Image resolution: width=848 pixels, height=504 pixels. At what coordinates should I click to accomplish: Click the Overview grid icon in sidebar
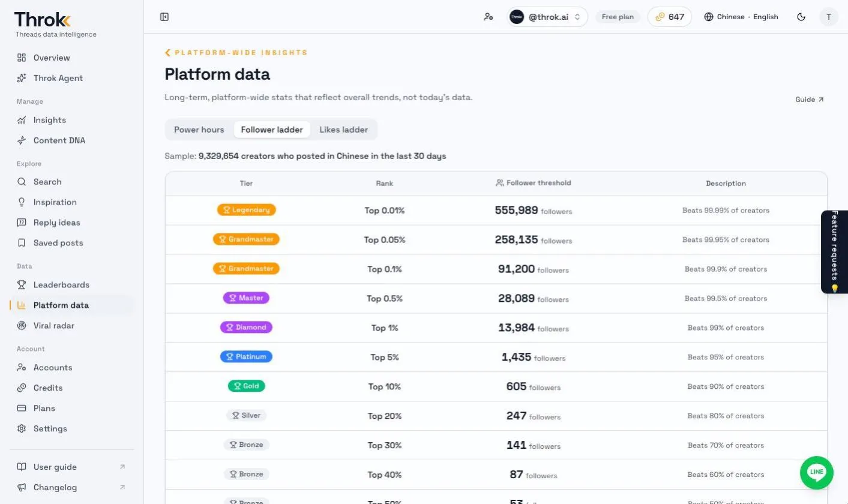coord(22,58)
